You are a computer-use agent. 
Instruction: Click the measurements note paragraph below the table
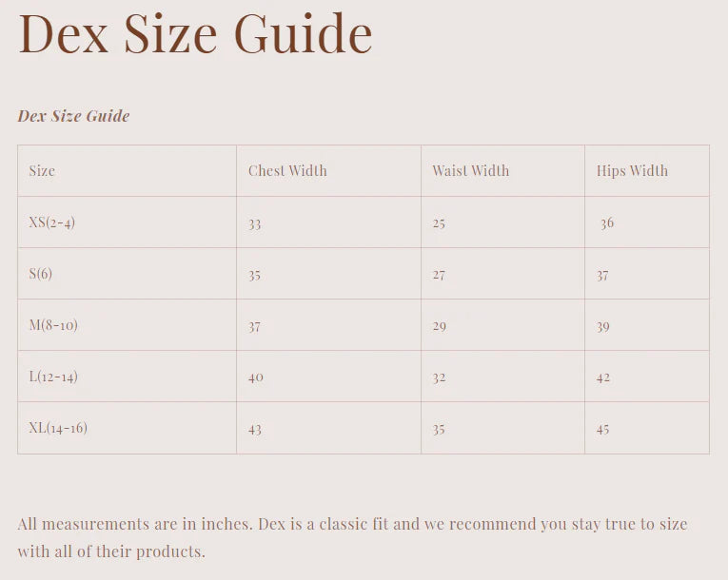[352, 537]
